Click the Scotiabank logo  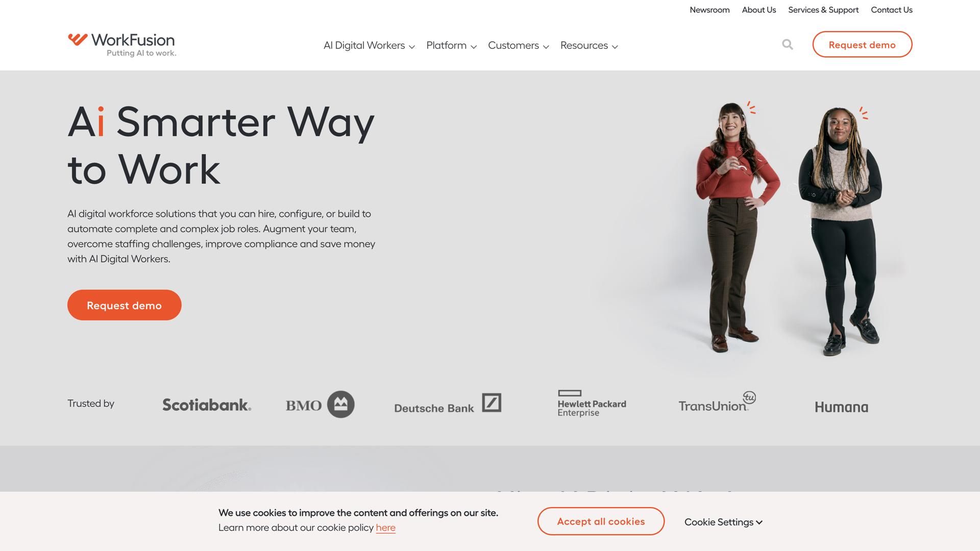pos(207,405)
